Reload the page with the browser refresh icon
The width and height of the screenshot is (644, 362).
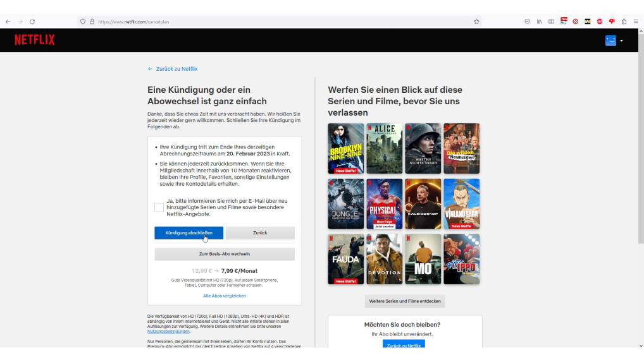(x=32, y=21)
